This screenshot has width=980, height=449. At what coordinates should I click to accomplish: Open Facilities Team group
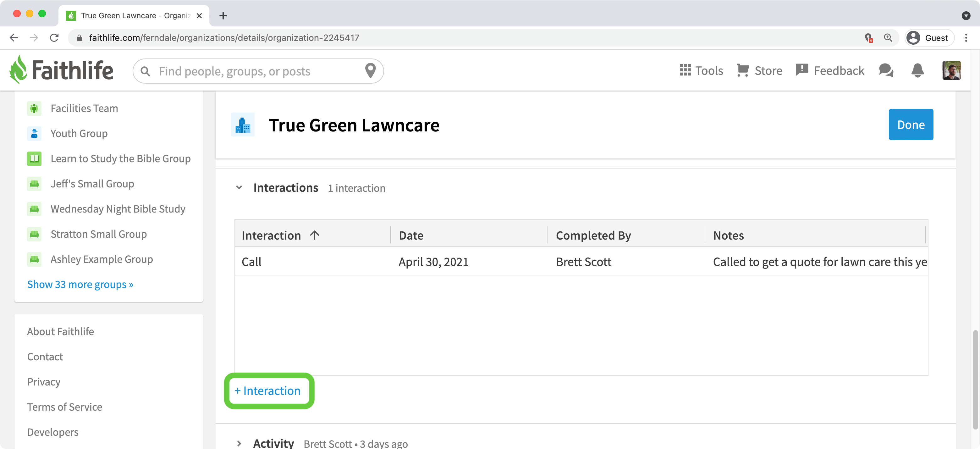coord(85,108)
